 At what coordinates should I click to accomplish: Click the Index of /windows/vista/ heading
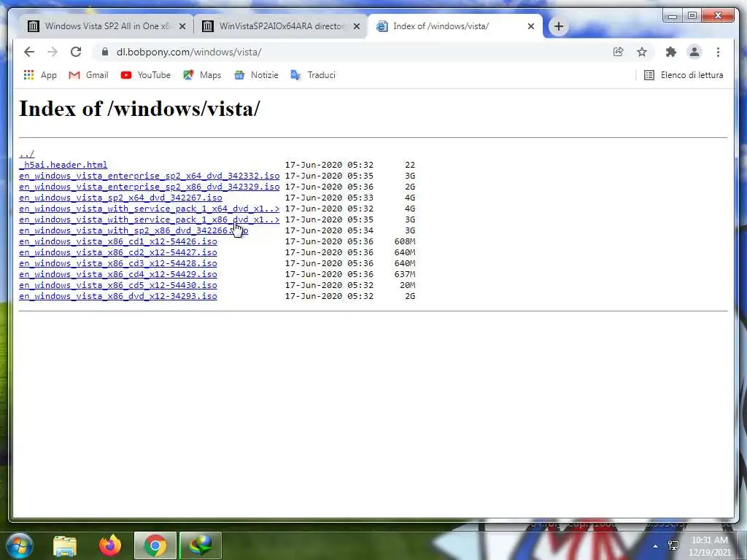point(139,109)
